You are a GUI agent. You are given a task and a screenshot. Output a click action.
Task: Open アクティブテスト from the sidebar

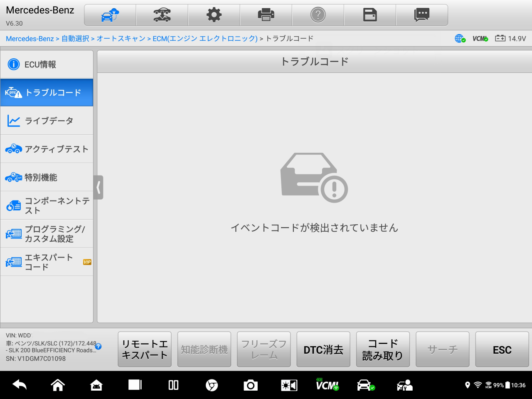(47, 149)
